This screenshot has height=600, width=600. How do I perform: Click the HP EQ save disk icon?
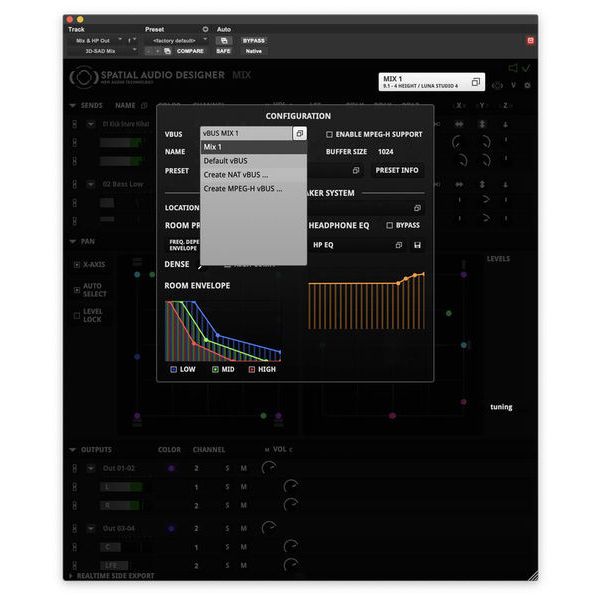[417, 245]
